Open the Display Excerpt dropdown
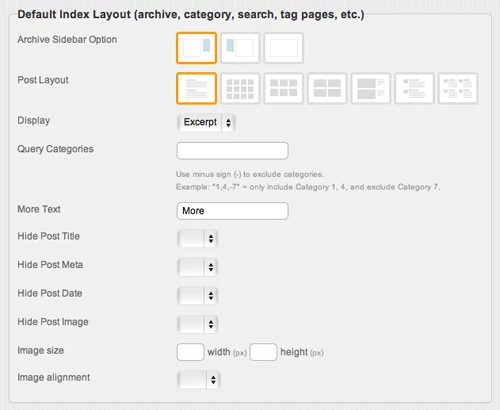This screenshot has width=500, height=410. coord(206,122)
